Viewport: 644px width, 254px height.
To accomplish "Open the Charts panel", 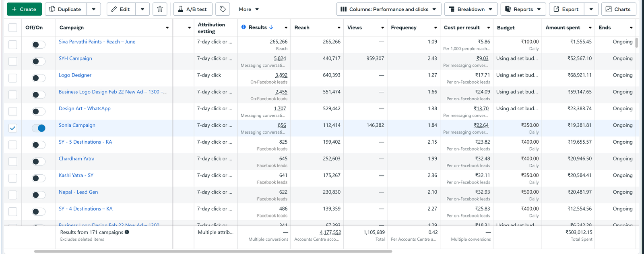I will (x=618, y=9).
